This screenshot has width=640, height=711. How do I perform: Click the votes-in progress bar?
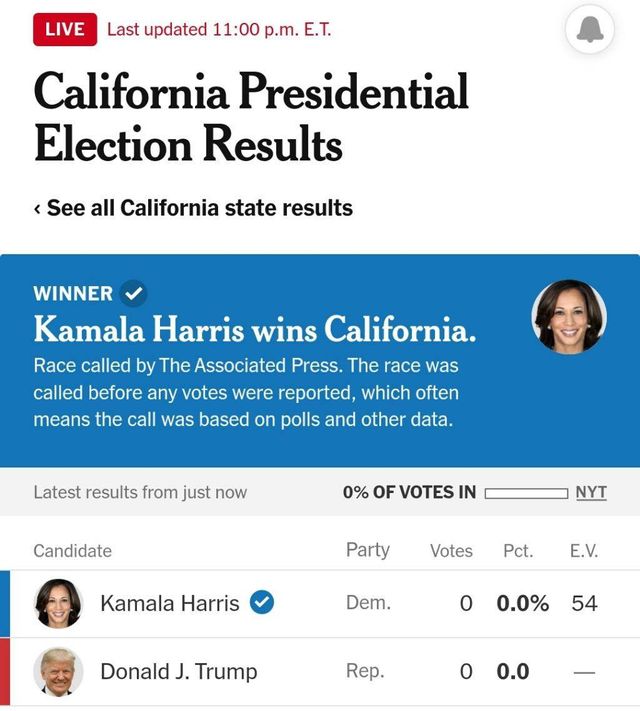pyautogui.click(x=526, y=492)
